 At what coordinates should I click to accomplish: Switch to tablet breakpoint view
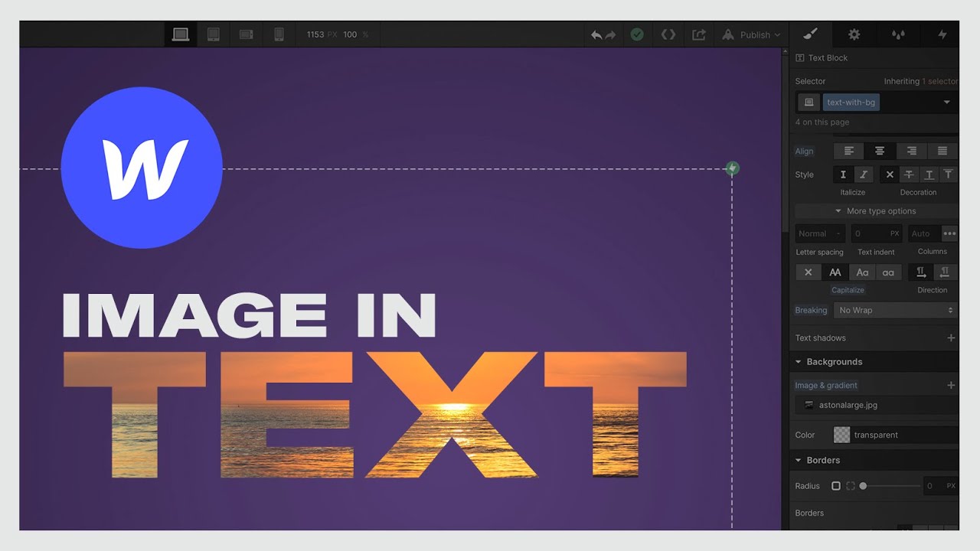click(x=214, y=34)
